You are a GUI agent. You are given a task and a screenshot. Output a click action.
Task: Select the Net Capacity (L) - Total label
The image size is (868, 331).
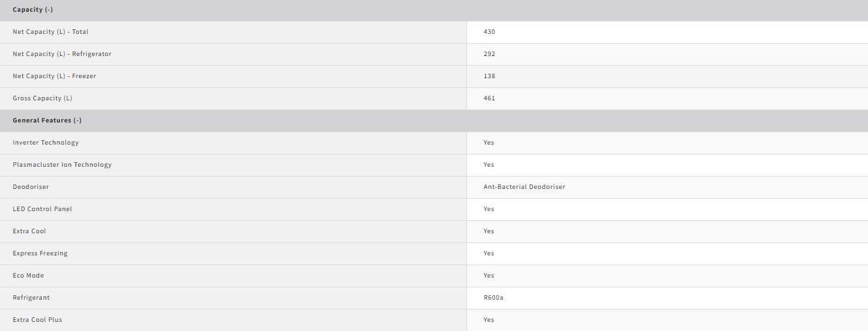point(50,32)
